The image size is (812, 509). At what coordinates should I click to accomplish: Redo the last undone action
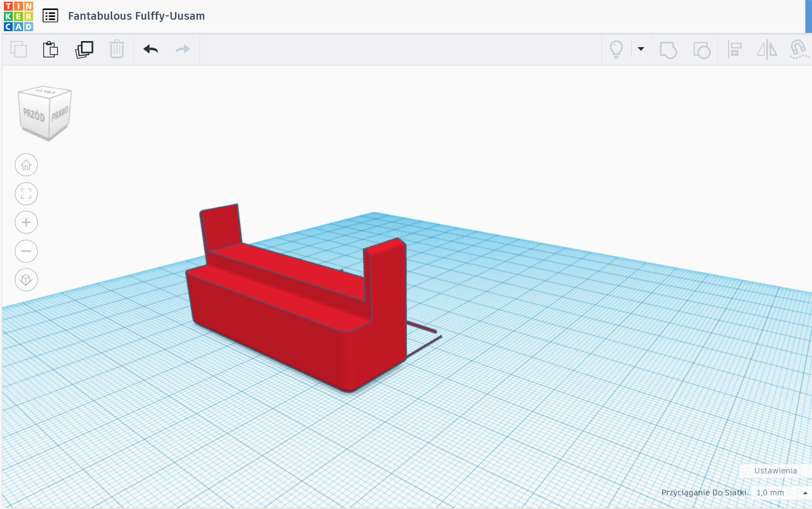(x=183, y=49)
